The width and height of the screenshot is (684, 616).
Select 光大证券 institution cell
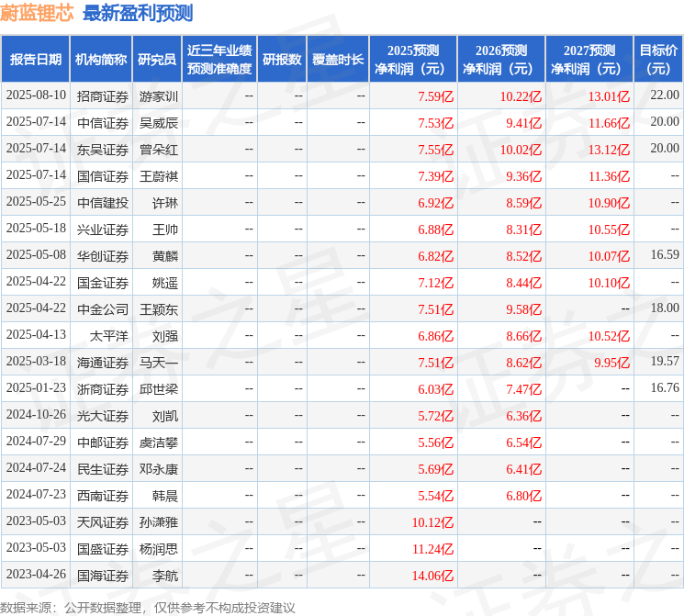click(103, 415)
